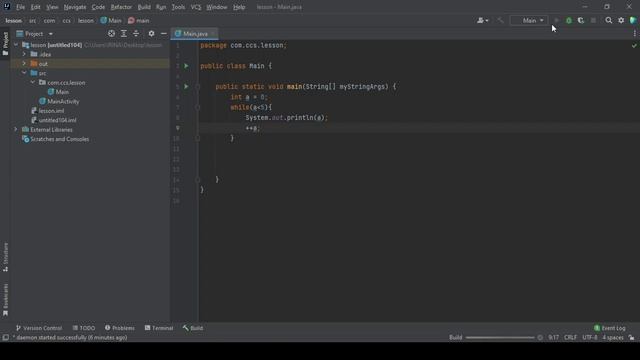Click the Main class breadcrumb
The image size is (640, 360).
[111, 20]
